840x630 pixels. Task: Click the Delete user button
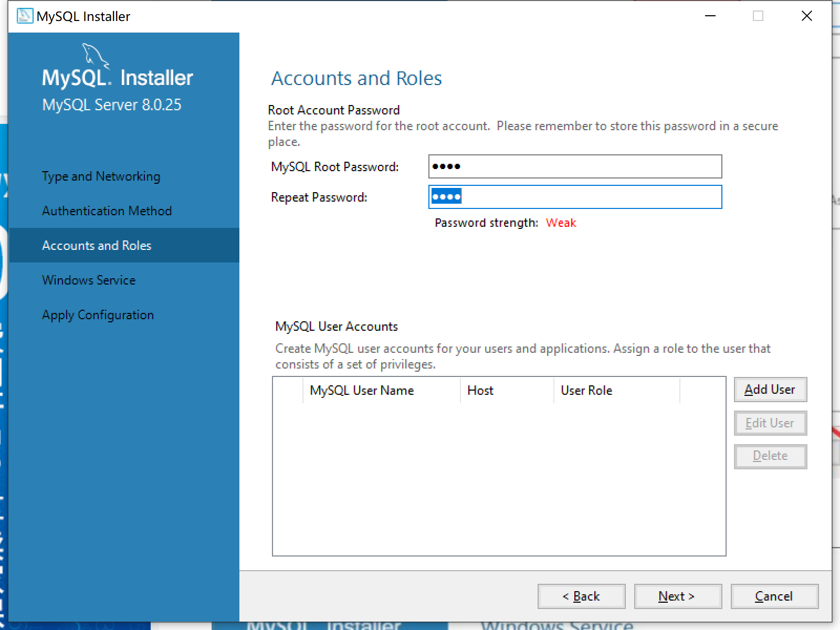tap(770, 456)
